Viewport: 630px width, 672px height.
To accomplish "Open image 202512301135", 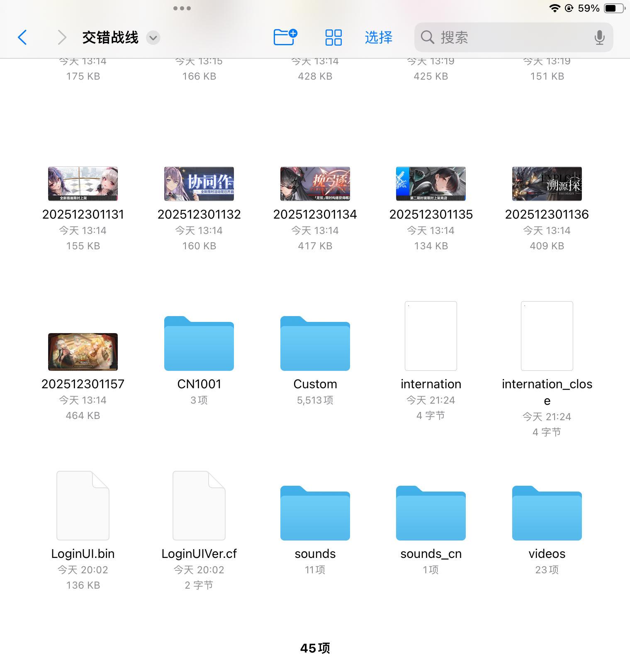I will pos(431,184).
